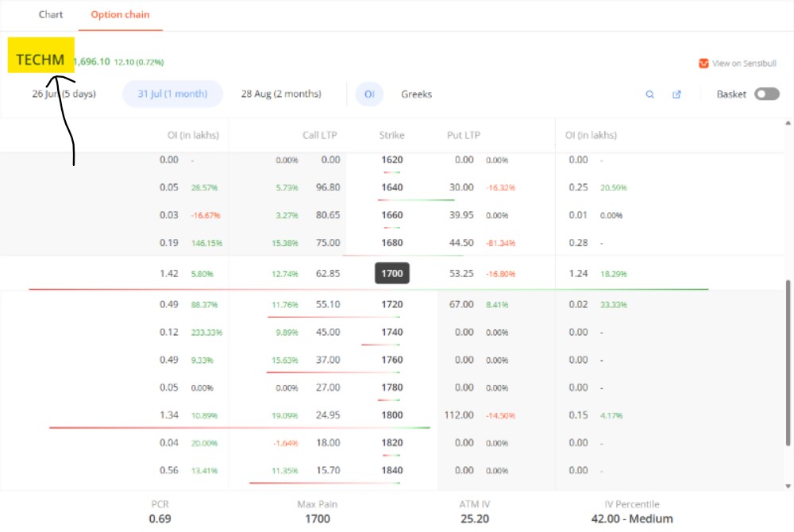The width and height of the screenshot is (794, 532).
Task: Click the 1800 strike row
Action: coord(391,415)
